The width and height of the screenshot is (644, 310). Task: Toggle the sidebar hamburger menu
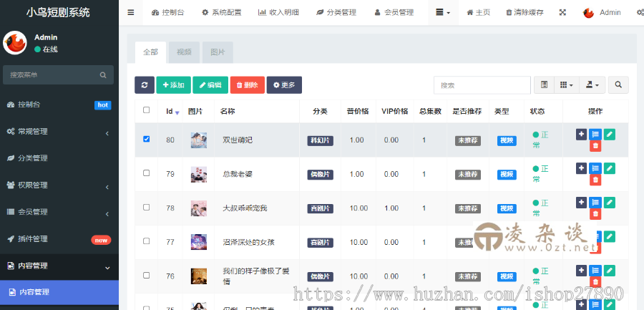click(x=131, y=12)
